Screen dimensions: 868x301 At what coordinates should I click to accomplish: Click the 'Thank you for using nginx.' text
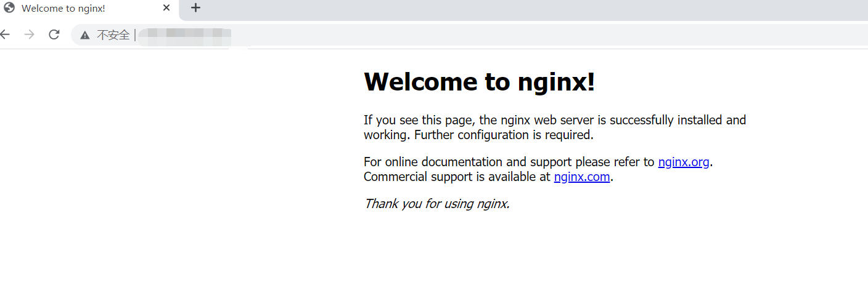click(436, 204)
